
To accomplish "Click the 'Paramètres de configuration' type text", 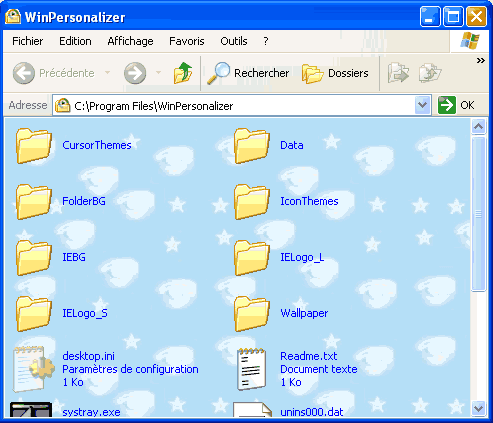I will pyautogui.click(x=130, y=369).
